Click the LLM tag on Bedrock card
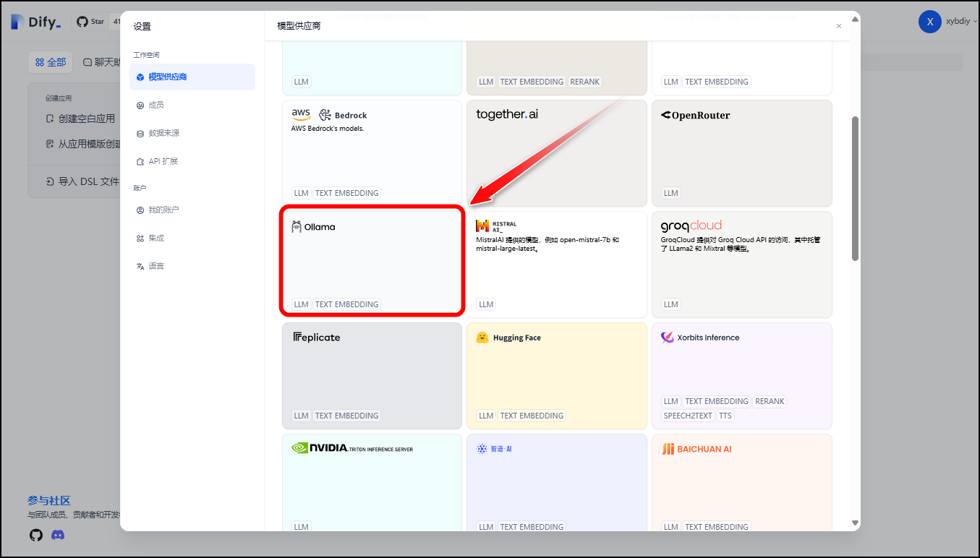The width and height of the screenshot is (980, 558). (301, 193)
